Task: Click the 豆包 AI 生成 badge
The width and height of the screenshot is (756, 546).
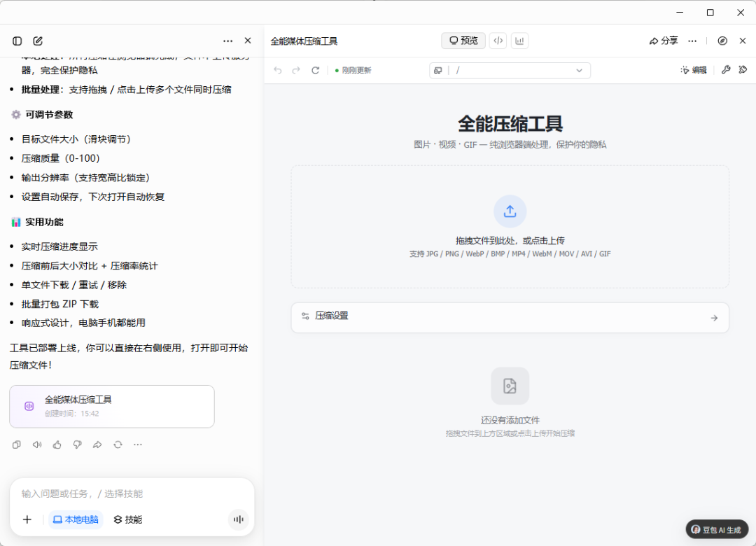Action: [x=717, y=530]
